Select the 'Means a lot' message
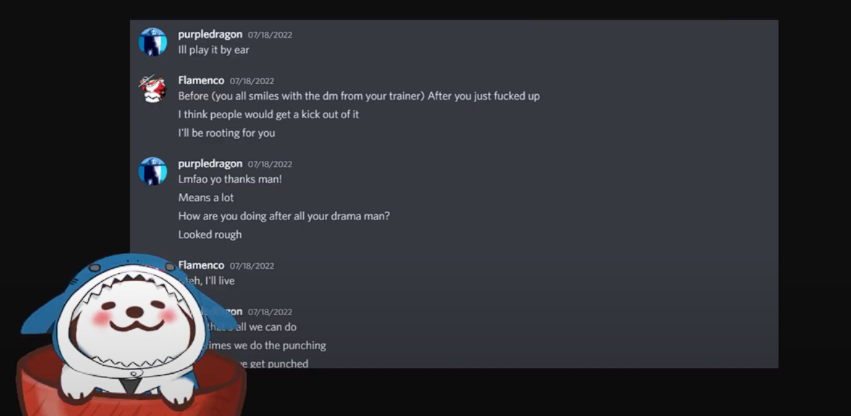This screenshot has width=851, height=416. (x=206, y=198)
